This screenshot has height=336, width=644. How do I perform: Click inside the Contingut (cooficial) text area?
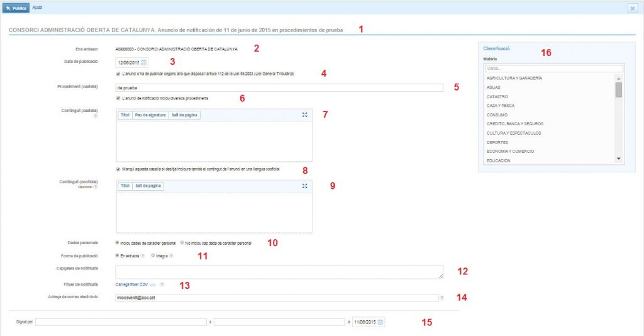[214, 213]
